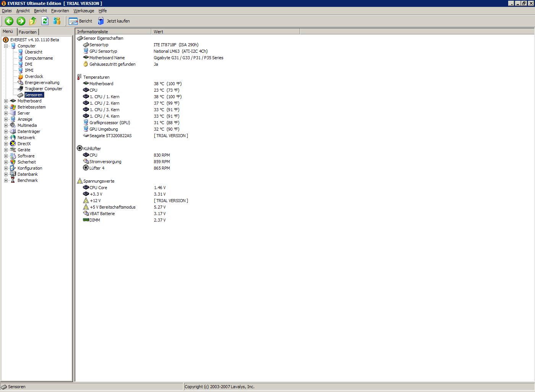Viewport: 535px width, 392px height.
Task: Click the Wert column header
Action: tap(225, 32)
